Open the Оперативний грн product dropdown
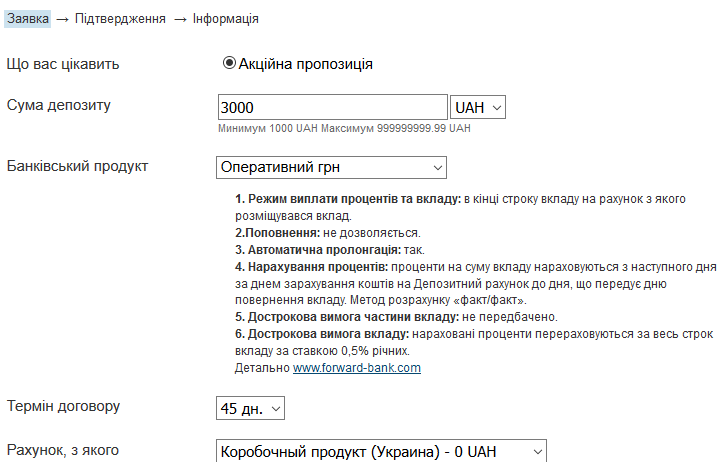The height and width of the screenshot is (462, 724). click(x=331, y=167)
